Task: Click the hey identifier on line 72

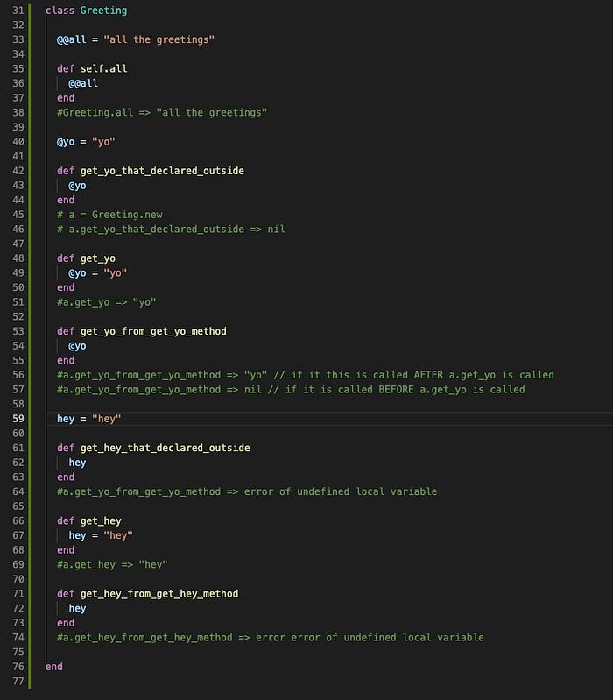Action: (x=77, y=609)
